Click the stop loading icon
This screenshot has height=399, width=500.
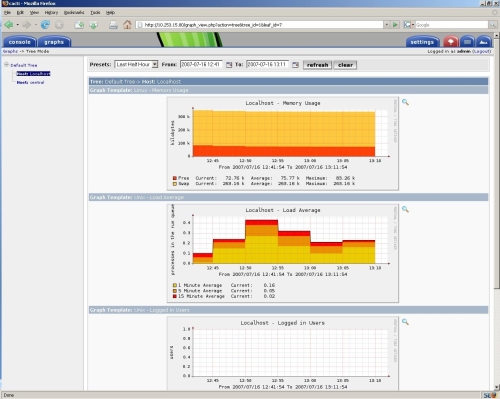point(59,25)
